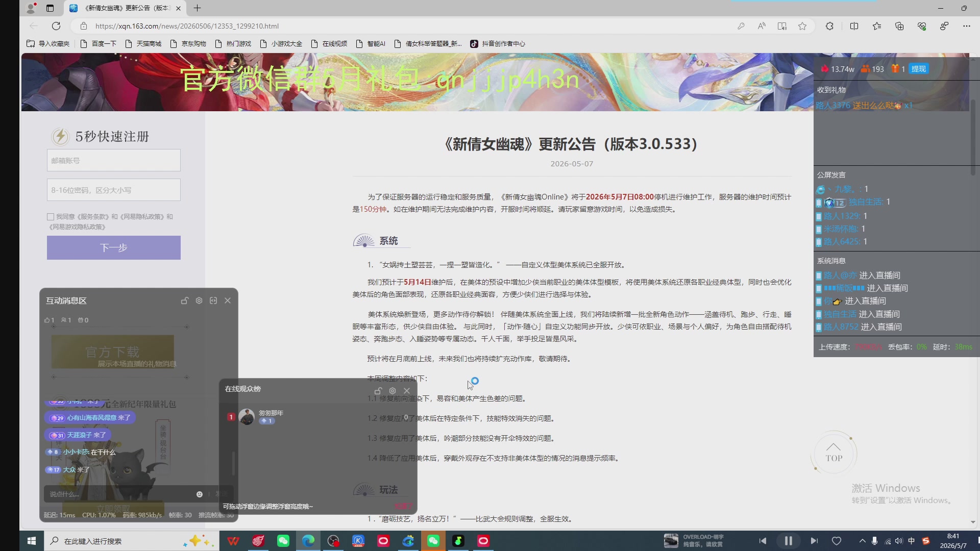The height and width of the screenshot is (551, 980).
Task: Open Microsoft Edge taskbar icon
Action: click(308, 541)
